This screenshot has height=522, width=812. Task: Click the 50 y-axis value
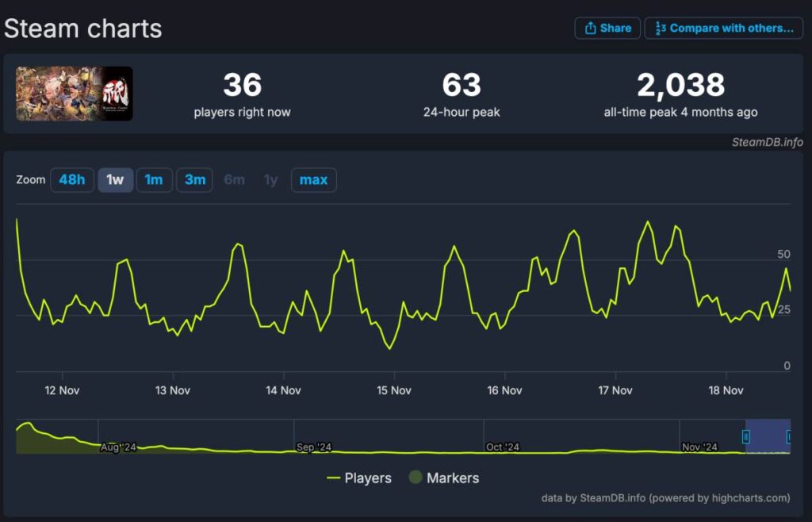click(784, 255)
